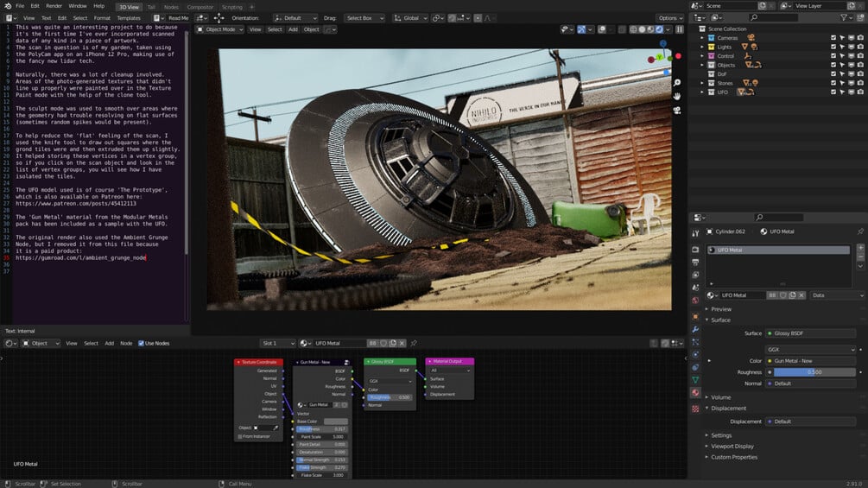
Task: Open the Texture properties checker icon
Action: 695,409
